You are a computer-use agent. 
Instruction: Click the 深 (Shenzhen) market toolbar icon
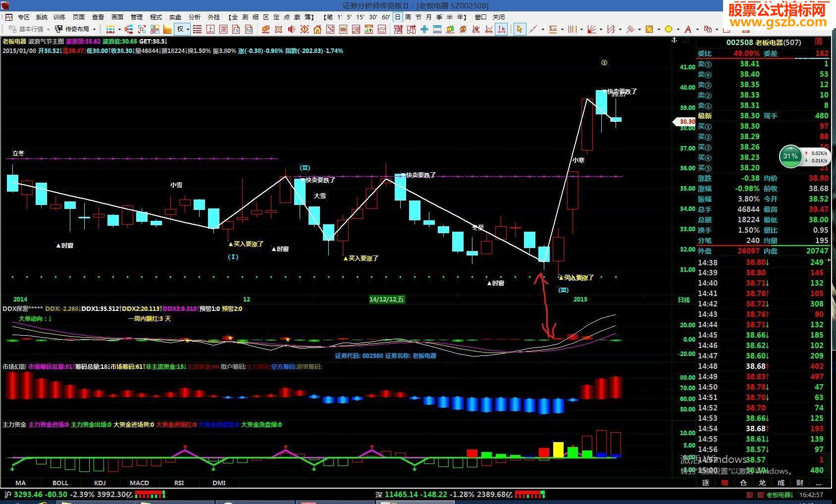(223, 29)
